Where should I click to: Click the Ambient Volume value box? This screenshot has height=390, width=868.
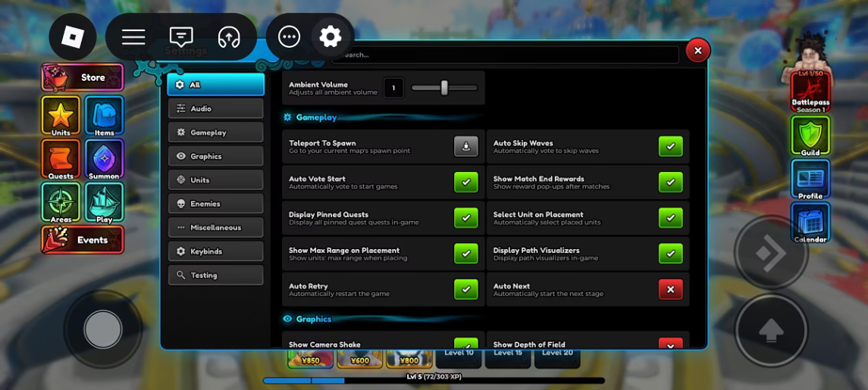(394, 88)
